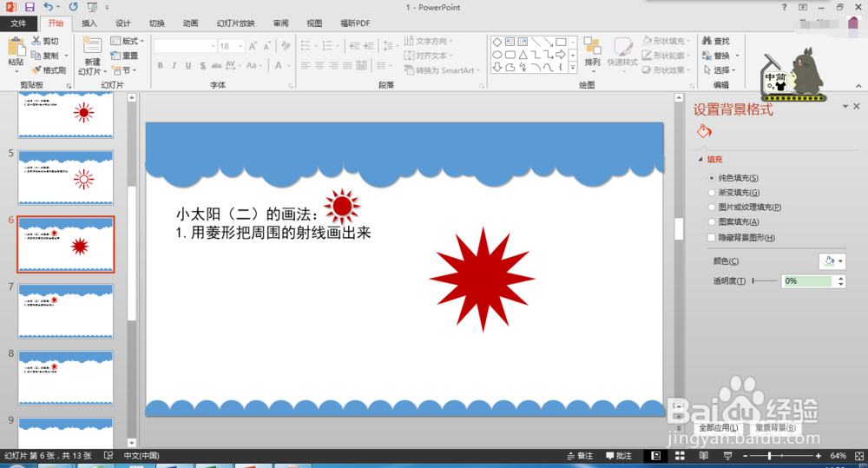This screenshot has height=468, width=868.
Task: Switch to the Design (设计) tab
Action: [x=123, y=23]
